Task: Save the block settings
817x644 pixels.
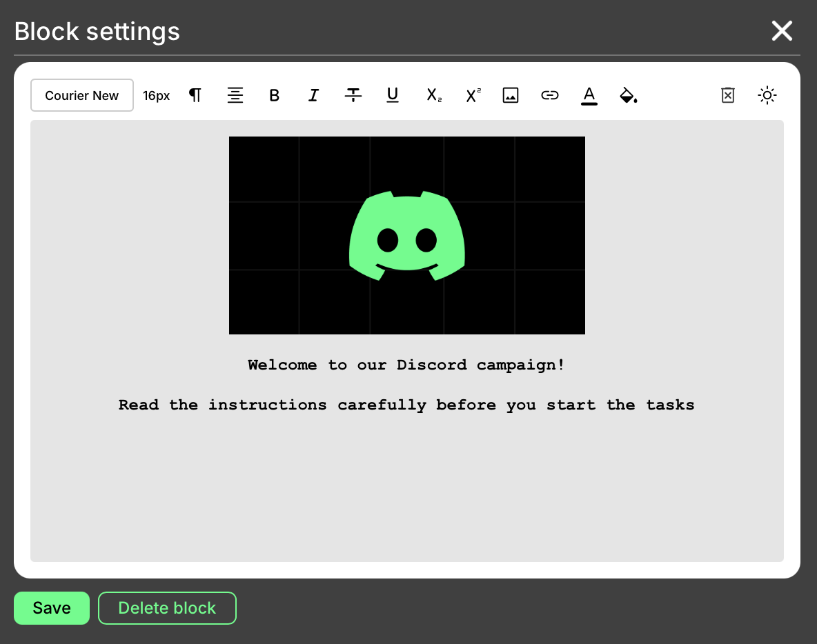Action: (52, 607)
